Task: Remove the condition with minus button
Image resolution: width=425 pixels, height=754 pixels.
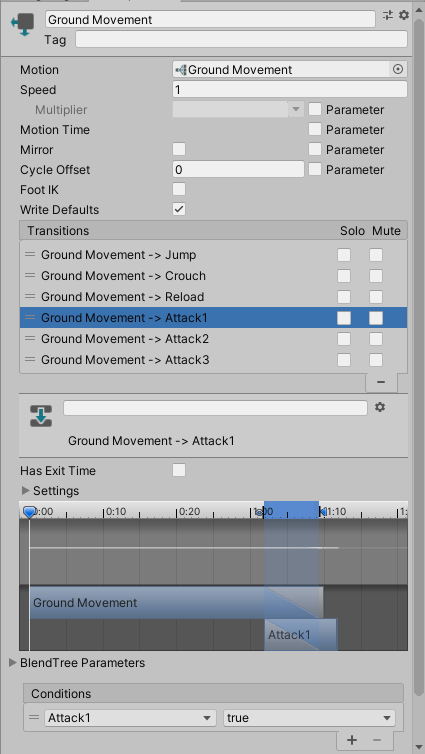Action: (x=377, y=740)
